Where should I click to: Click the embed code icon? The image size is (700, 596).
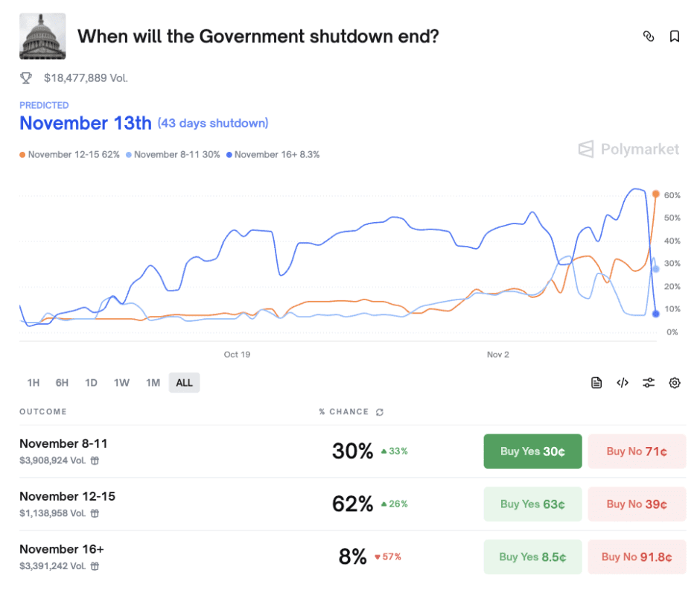tap(623, 383)
